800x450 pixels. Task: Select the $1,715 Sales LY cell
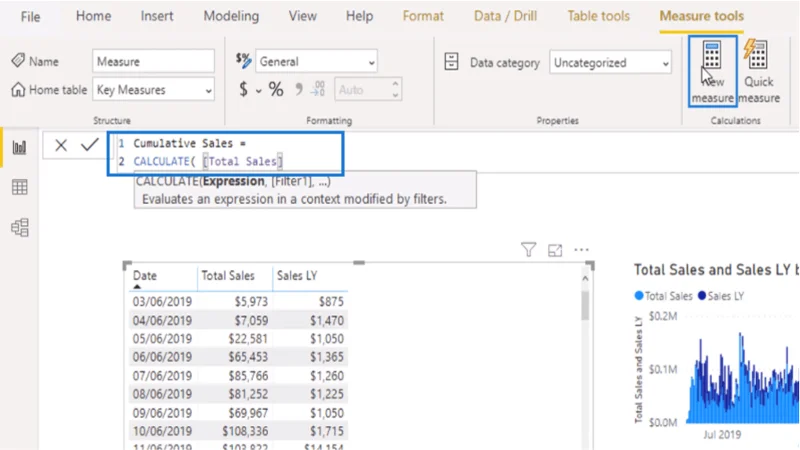(327, 432)
